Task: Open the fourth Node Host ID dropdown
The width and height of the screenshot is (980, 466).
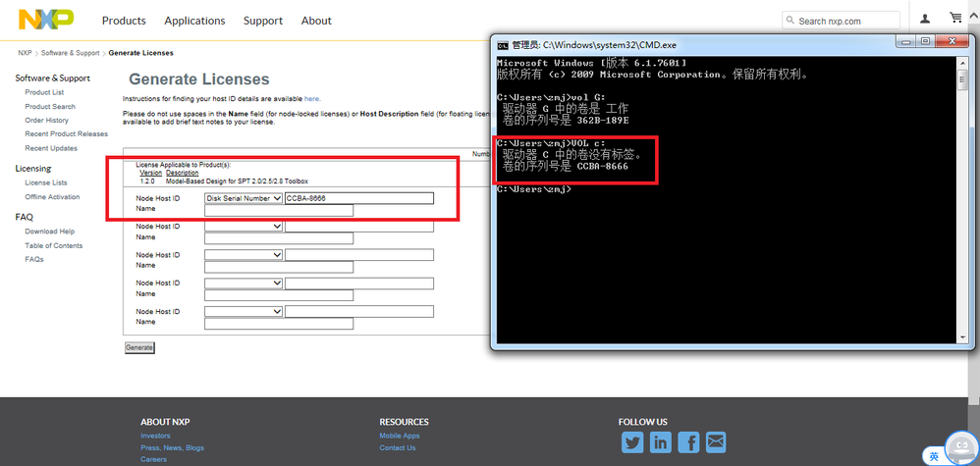Action: 244,283
